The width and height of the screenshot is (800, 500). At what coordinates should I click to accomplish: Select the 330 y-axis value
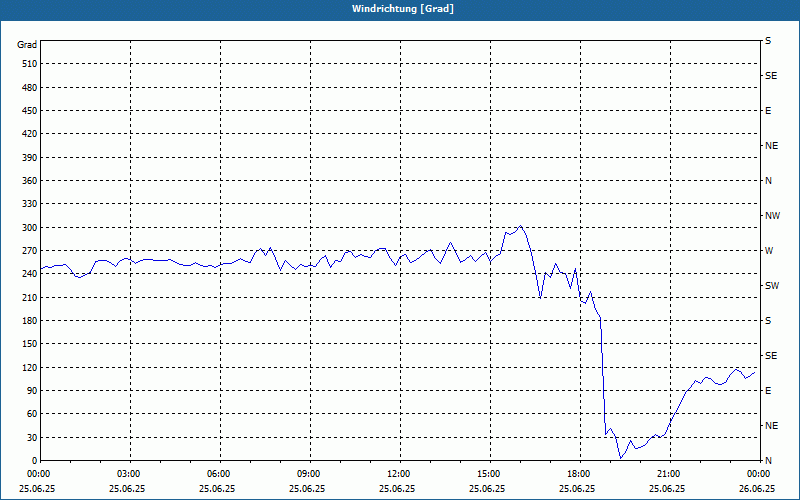click(30, 204)
